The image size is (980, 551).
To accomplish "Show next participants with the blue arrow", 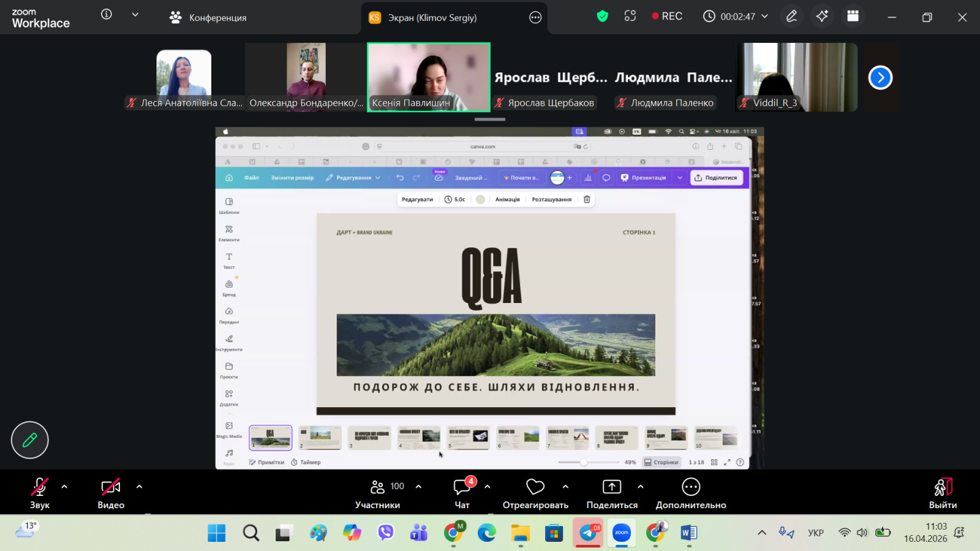I will [x=880, y=78].
